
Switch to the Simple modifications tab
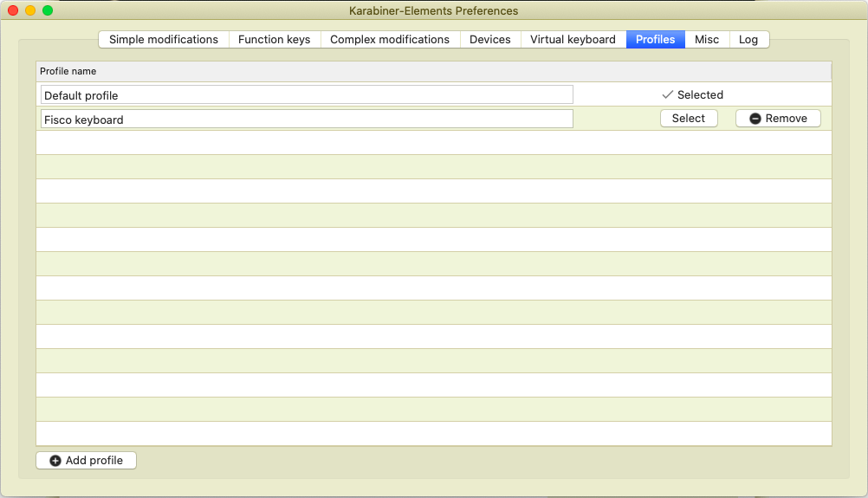(164, 39)
